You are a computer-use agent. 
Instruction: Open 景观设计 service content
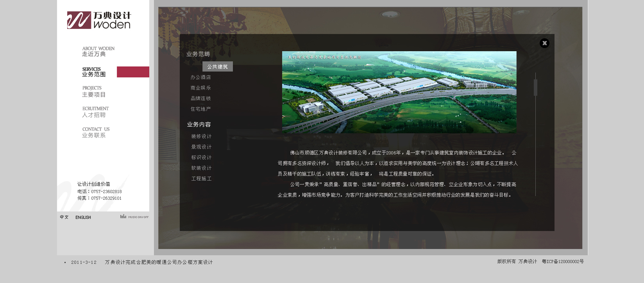click(x=201, y=147)
